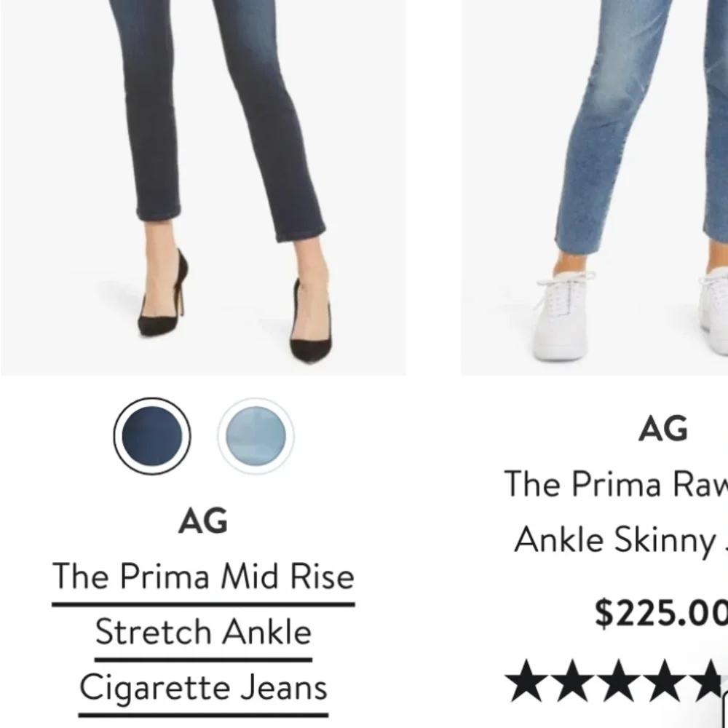Image resolution: width=728 pixels, height=728 pixels.
Task: Click the AG brand above Prima Raw
Action: 663,429
